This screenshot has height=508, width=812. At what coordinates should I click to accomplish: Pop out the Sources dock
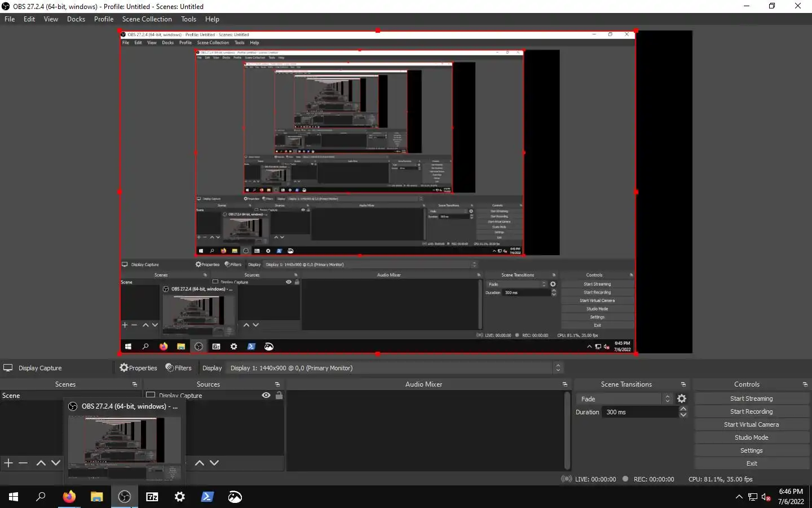coord(277,384)
